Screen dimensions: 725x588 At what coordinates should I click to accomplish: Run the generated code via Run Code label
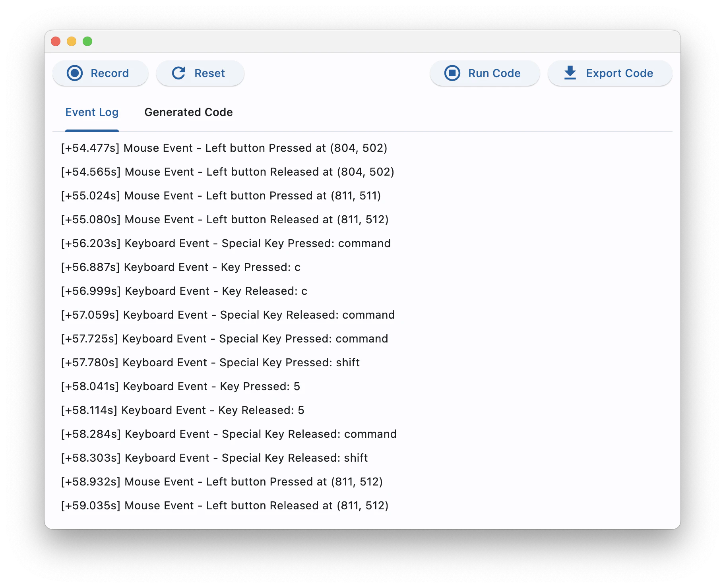tap(494, 73)
